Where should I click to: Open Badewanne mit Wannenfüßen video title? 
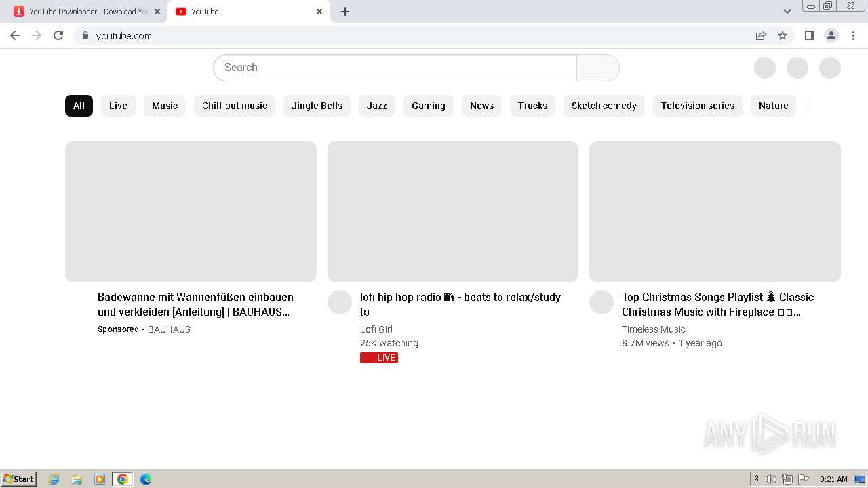tap(195, 304)
